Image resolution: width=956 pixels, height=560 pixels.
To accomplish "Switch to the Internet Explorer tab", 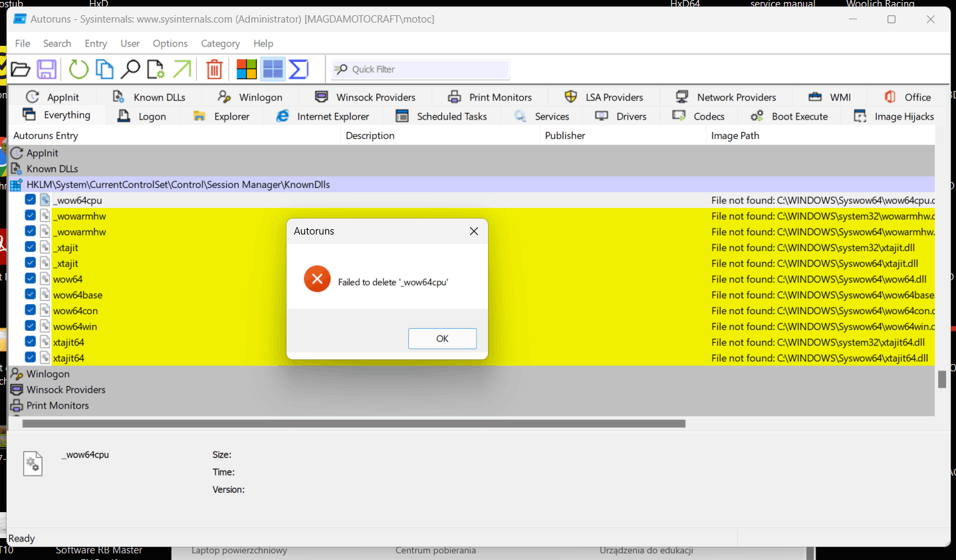I will point(322,116).
